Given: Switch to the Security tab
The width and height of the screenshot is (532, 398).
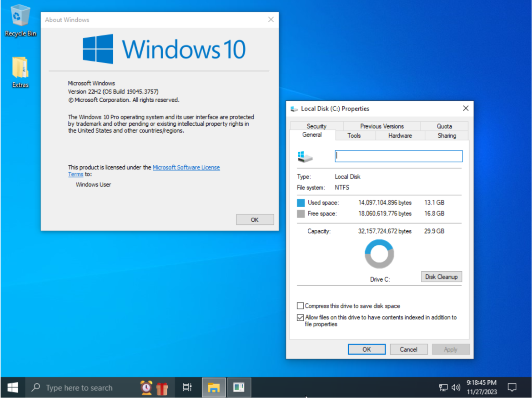Looking at the screenshot, I should click(316, 126).
